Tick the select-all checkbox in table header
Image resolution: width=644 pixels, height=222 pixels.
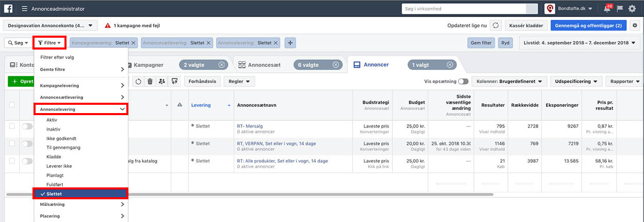point(12,105)
